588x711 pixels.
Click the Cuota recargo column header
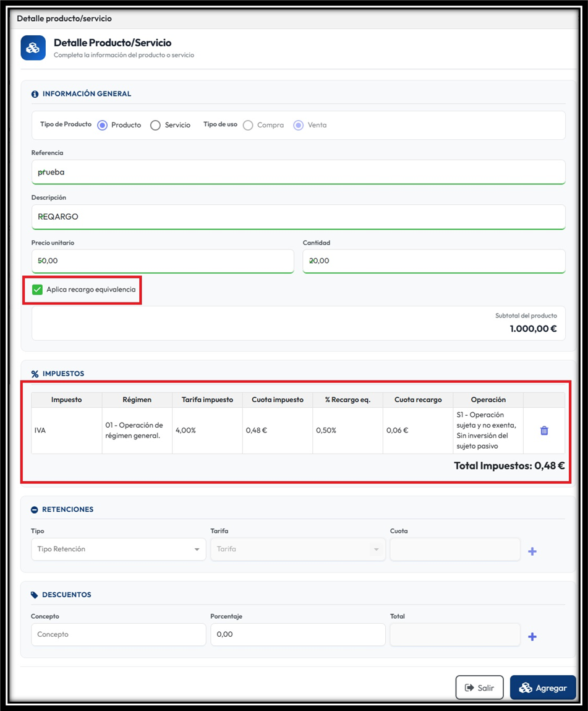[x=418, y=400]
